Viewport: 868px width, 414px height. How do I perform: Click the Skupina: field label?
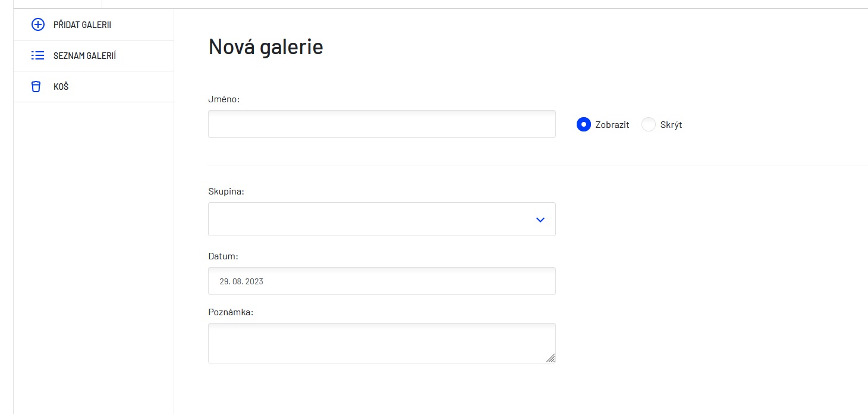[227, 192]
